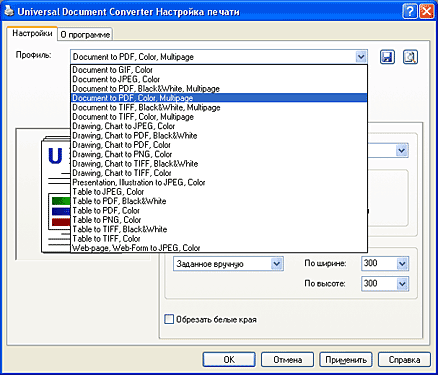
Task: Select Table to JPEG, Color
Action: (x=219, y=192)
